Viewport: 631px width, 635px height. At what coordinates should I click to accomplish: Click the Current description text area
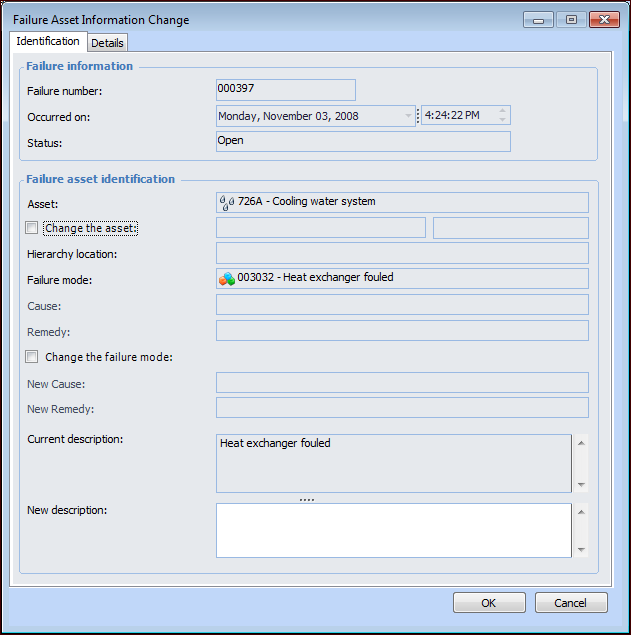(x=394, y=464)
